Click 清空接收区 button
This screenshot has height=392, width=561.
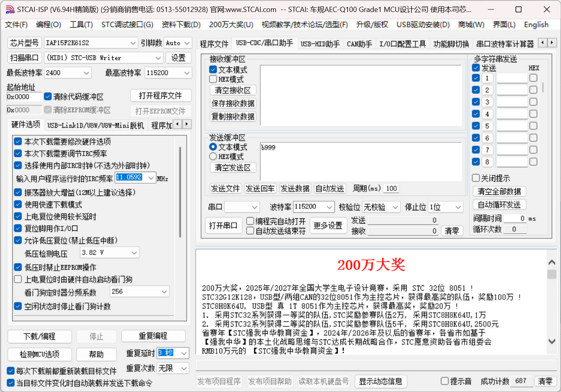pos(233,90)
